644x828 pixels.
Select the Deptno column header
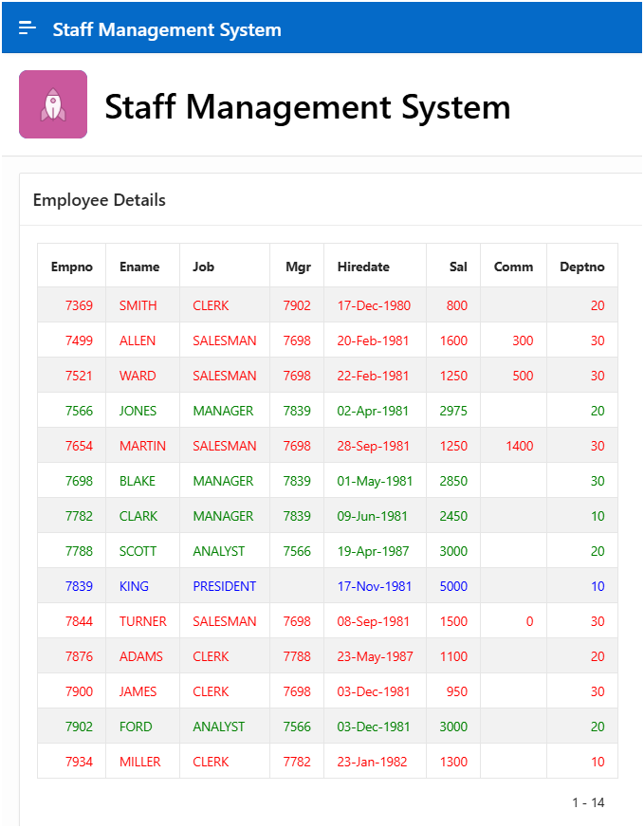(581, 267)
